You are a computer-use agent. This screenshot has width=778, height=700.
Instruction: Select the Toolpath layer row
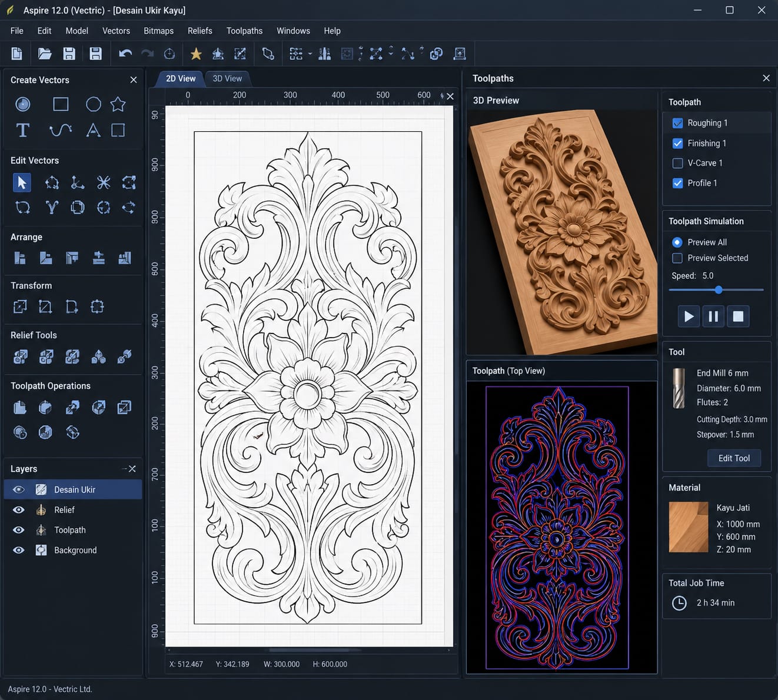click(x=73, y=530)
